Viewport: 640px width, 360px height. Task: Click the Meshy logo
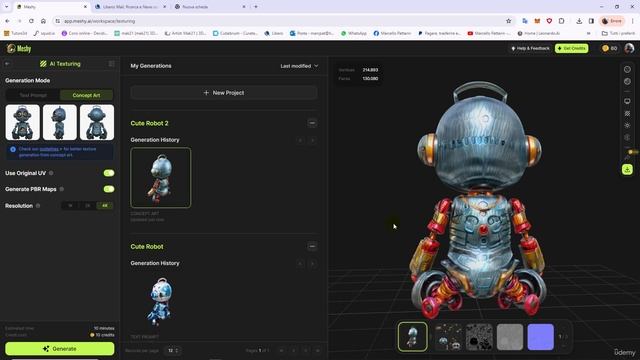pyautogui.click(x=19, y=49)
